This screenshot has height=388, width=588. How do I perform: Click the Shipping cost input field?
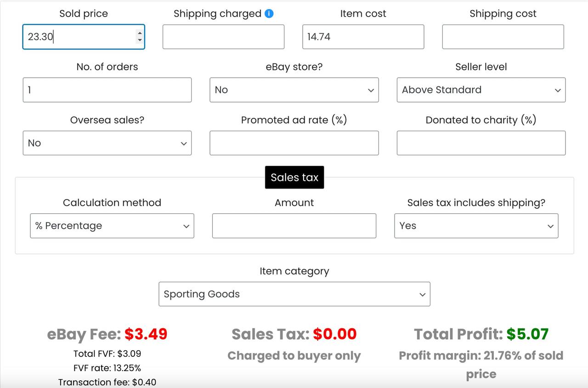point(503,37)
